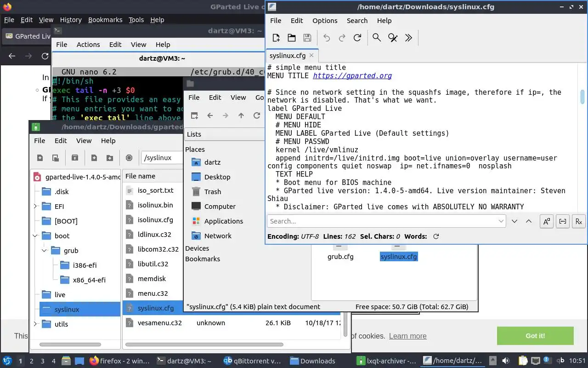Switch to virtual desktop 3 in the taskbar

click(43, 361)
